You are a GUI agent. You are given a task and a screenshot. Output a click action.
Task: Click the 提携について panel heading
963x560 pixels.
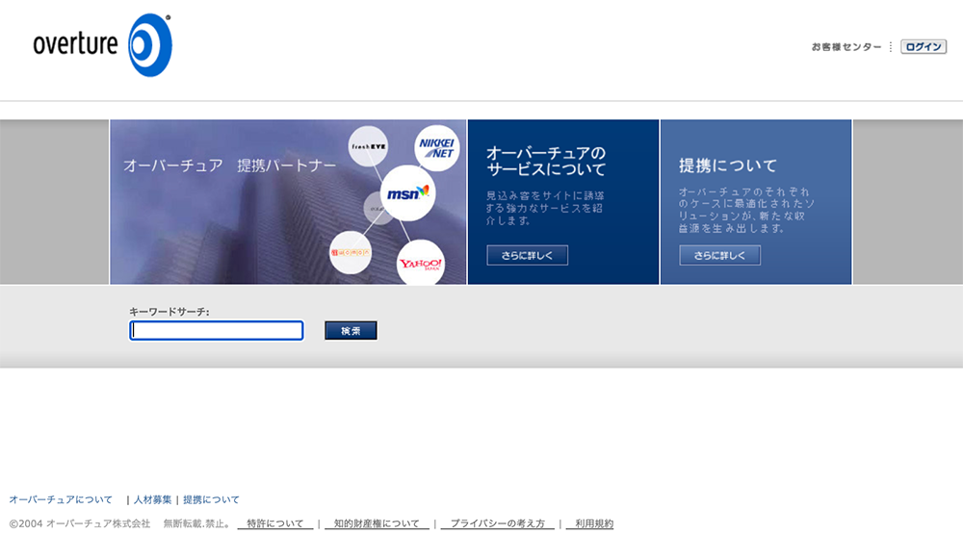728,165
